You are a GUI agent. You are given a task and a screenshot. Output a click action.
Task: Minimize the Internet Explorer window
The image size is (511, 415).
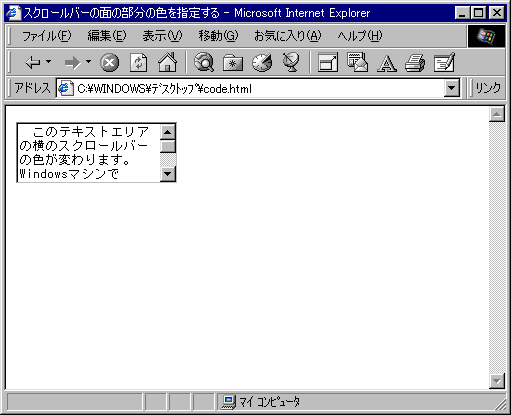(x=462, y=13)
